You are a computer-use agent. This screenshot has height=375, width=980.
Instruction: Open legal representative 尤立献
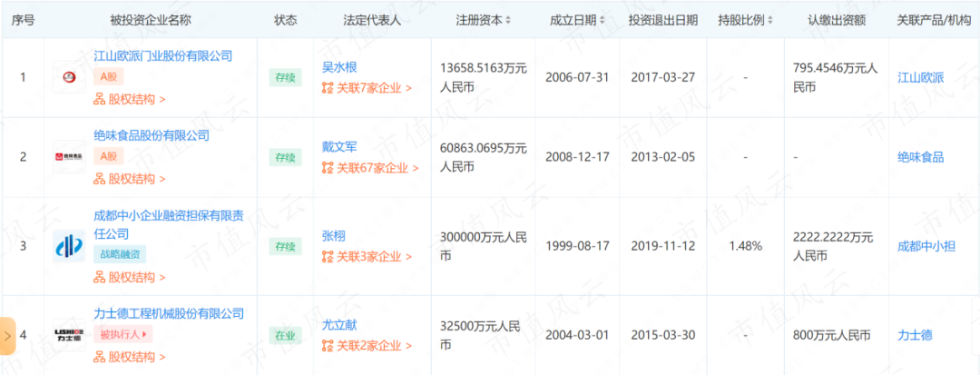tap(338, 325)
